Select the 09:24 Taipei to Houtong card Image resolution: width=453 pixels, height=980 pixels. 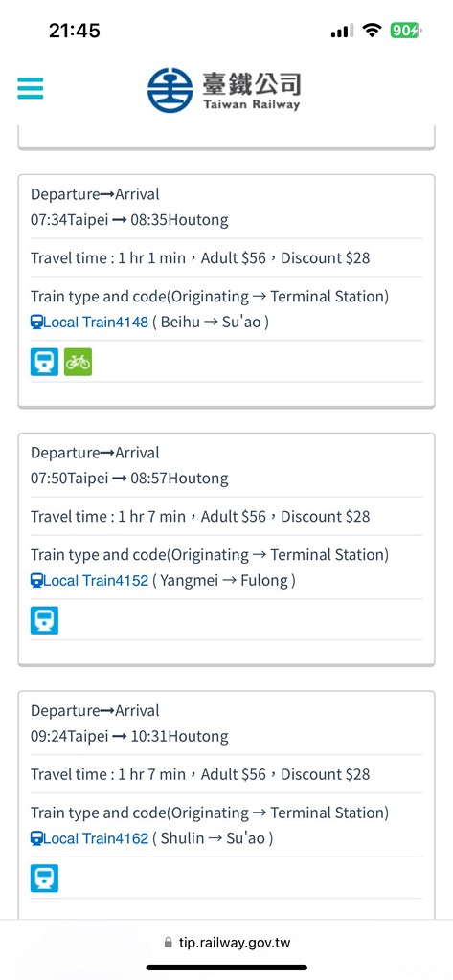pos(226,805)
